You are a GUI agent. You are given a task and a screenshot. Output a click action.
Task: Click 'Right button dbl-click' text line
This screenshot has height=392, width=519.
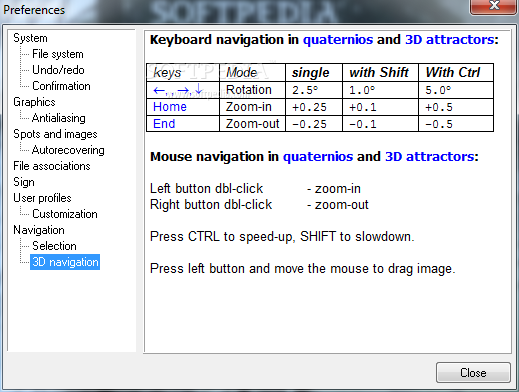[211, 205]
